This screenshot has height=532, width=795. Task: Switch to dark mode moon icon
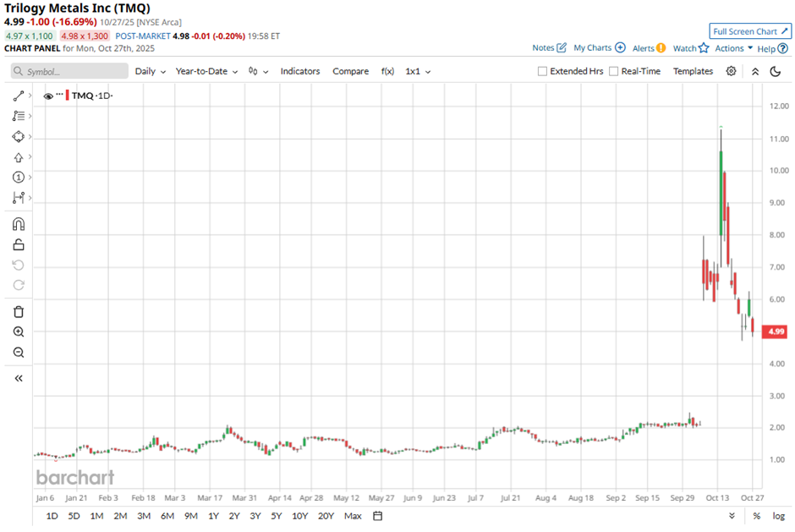click(x=776, y=72)
